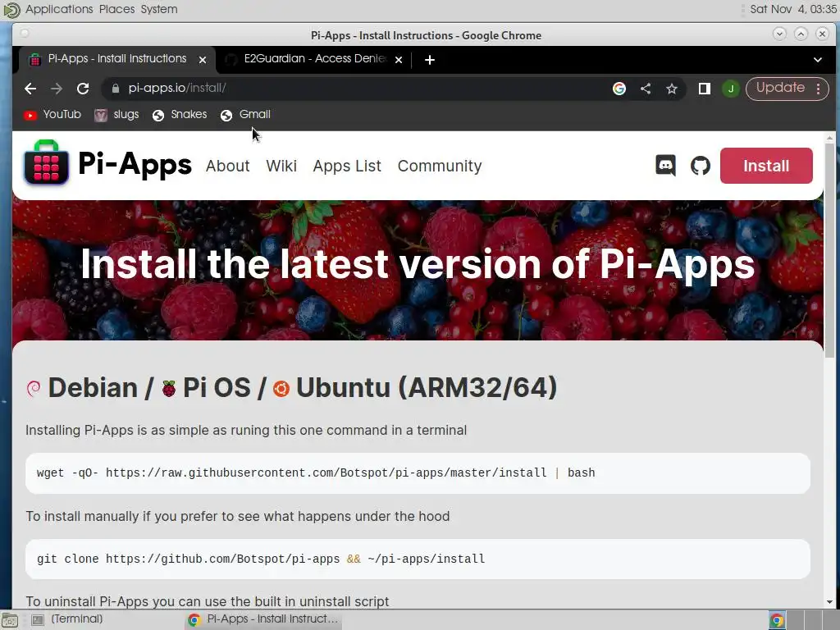840x630 pixels.
Task: Open Chrome's three-dot menu
Action: pos(818,89)
